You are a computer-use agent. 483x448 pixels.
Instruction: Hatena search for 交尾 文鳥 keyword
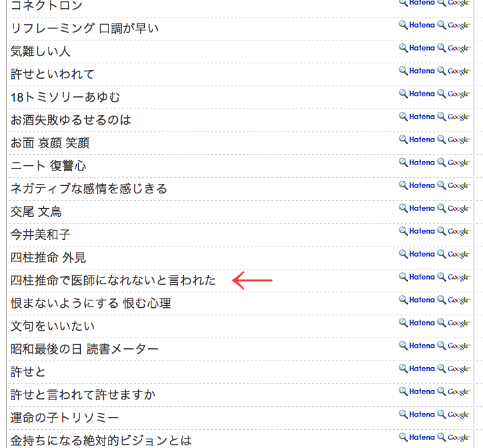tap(417, 208)
